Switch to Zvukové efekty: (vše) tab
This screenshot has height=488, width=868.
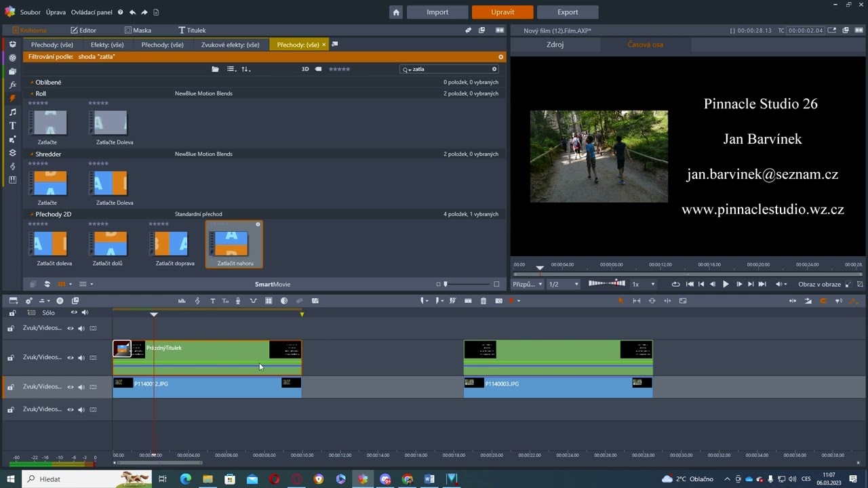(x=230, y=45)
